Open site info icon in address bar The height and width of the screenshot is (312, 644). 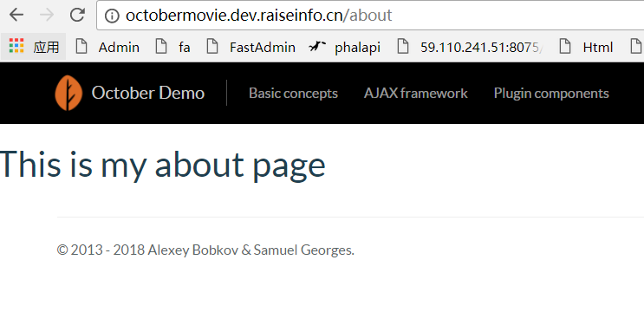pos(112,16)
